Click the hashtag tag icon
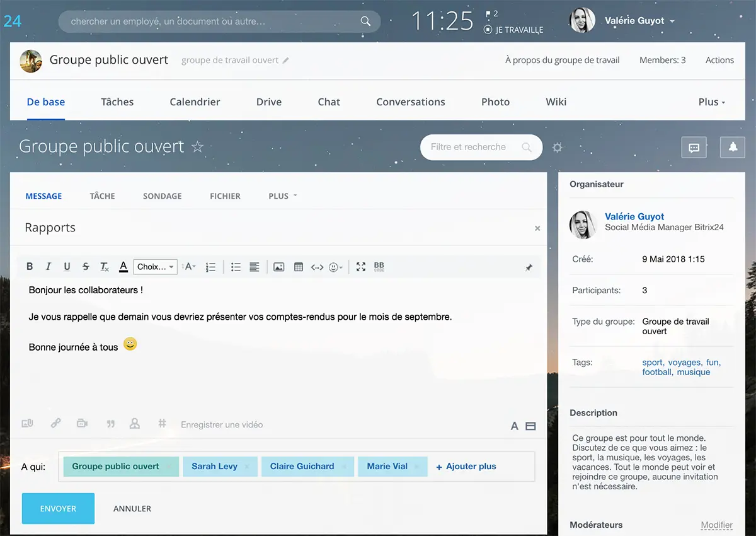 [x=162, y=424]
